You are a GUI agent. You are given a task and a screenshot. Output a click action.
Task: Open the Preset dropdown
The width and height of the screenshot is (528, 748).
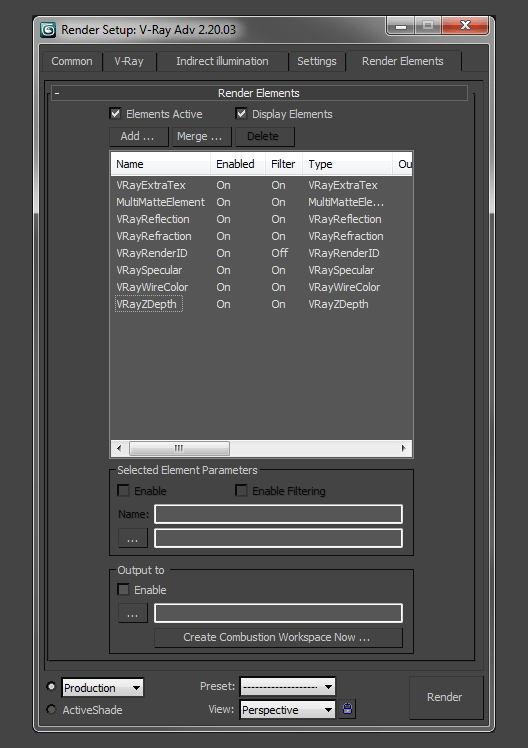[x=288, y=686]
